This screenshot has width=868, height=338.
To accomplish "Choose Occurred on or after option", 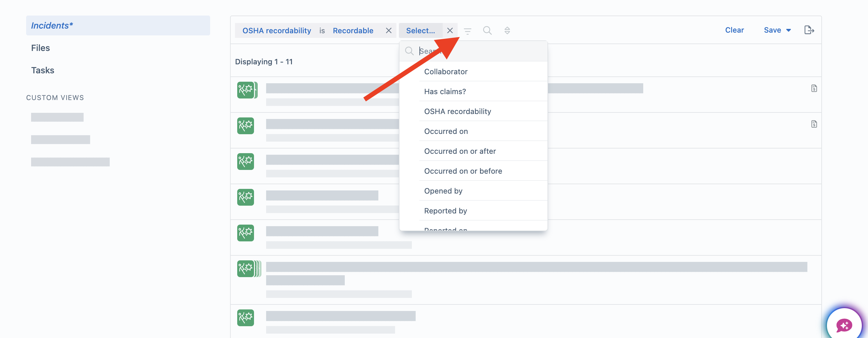I will click(473, 151).
